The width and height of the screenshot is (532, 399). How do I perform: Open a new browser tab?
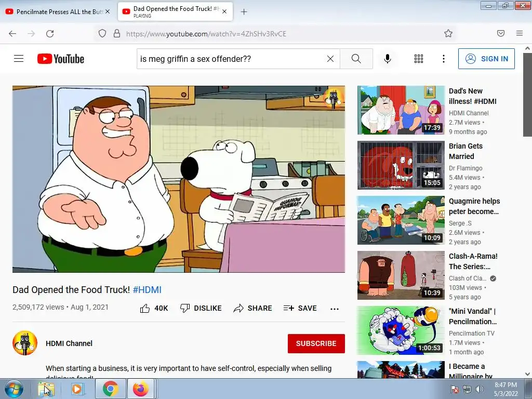(x=244, y=12)
